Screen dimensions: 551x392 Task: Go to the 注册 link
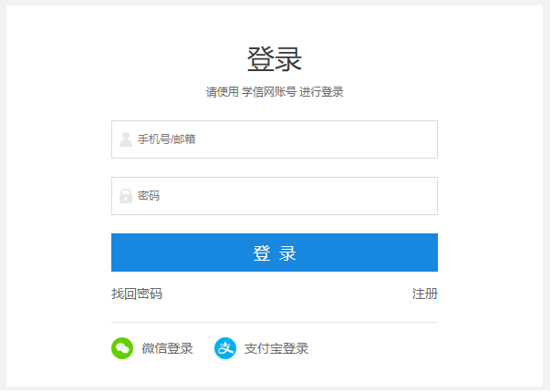coord(424,294)
